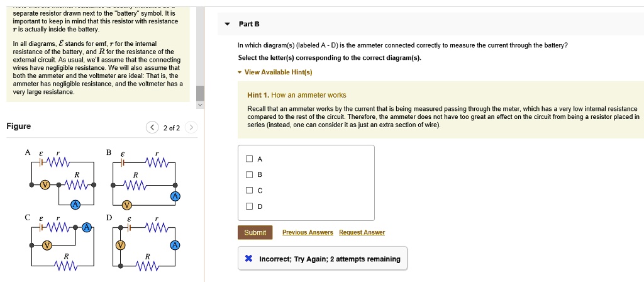Go to previous figure arrow
This screenshot has height=282, width=644.
pyautogui.click(x=152, y=127)
